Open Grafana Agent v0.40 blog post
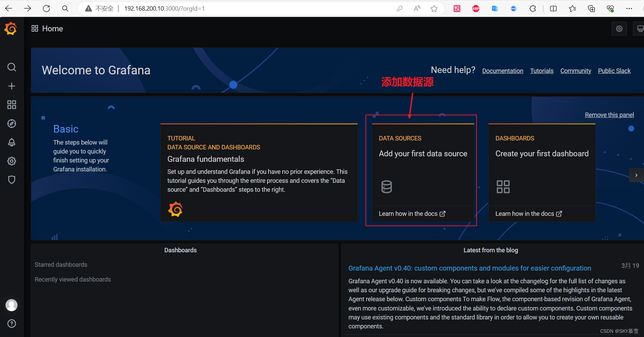The height and width of the screenshot is (337, 644). coord(470,268)
